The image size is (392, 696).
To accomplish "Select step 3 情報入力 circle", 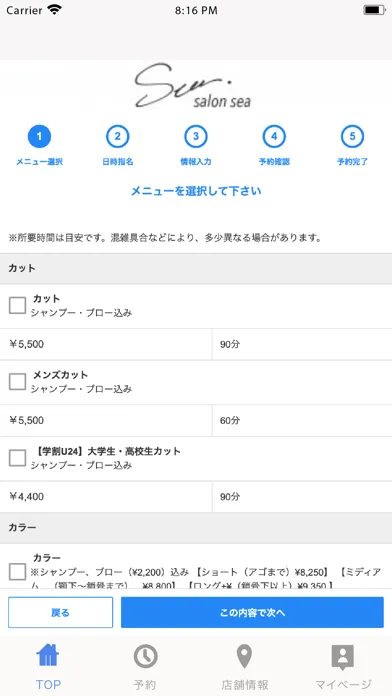I will 196,136.
